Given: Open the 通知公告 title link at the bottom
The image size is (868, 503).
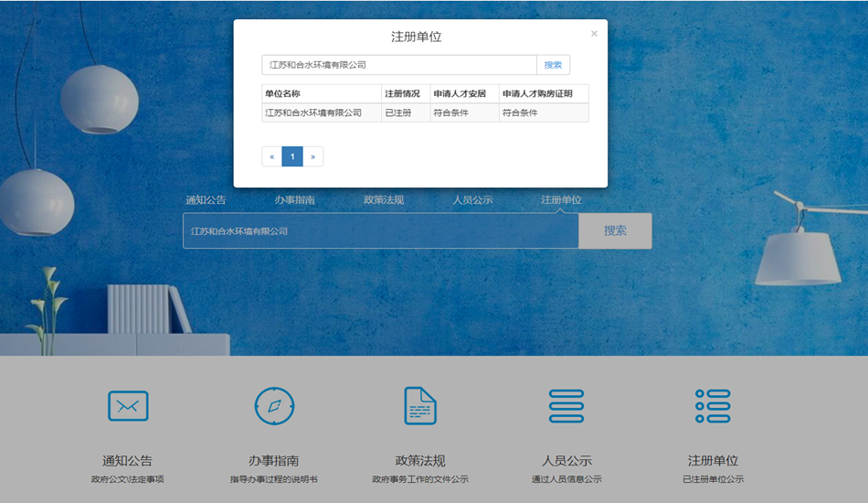Looking at the screenshot, I should click(x=127, y=460).
